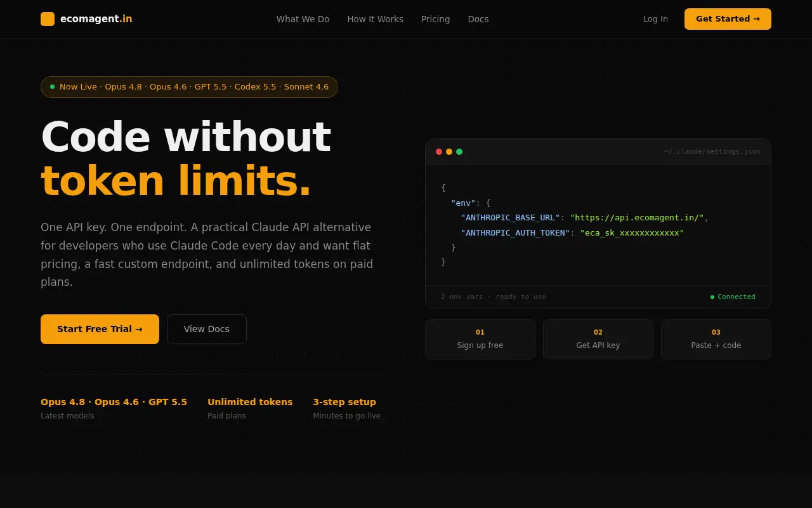
Task: Click the ~/.claude/settings.json file path
Action: point(712,152)
